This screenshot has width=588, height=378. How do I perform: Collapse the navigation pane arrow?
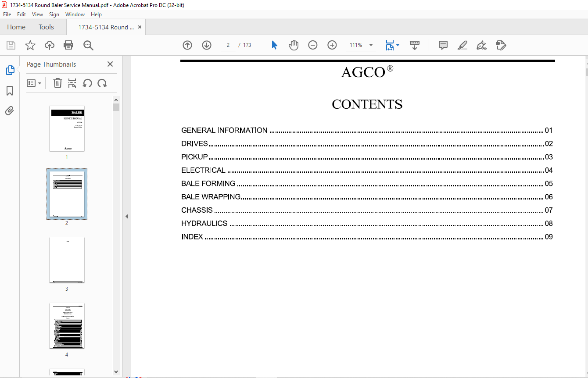point(127,216)
